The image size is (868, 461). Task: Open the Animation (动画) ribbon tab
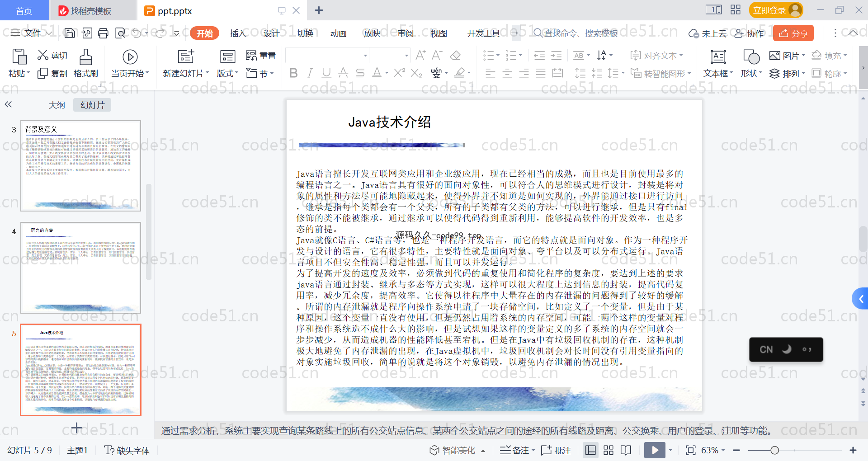coord(338,33)
